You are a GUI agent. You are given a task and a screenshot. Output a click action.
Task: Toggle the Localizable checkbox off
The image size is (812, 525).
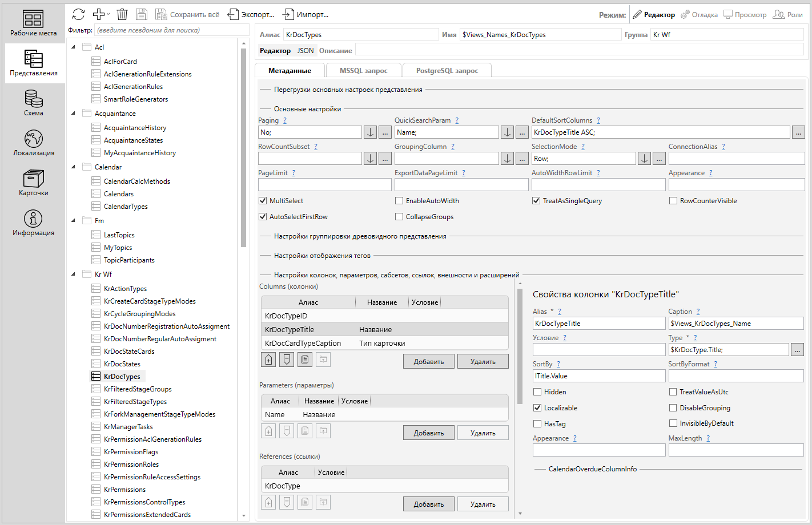pyautogui.click(x=537, y=408)
